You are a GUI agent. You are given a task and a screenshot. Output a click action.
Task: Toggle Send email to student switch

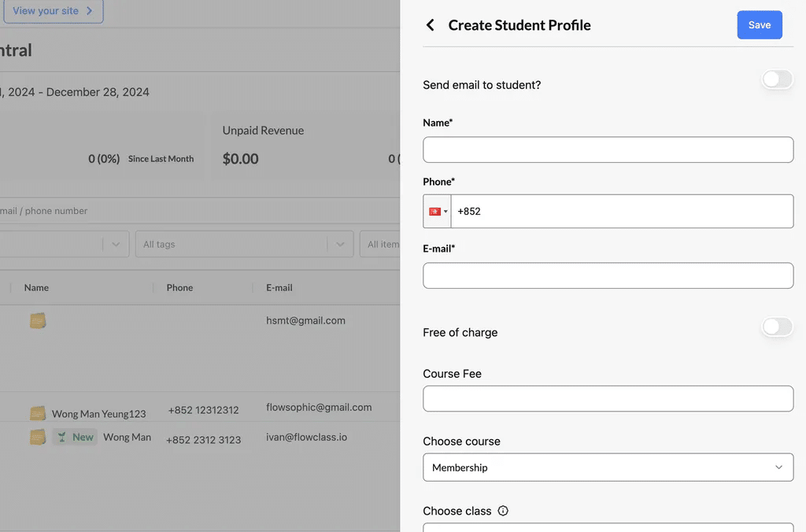tap(777, 79)
